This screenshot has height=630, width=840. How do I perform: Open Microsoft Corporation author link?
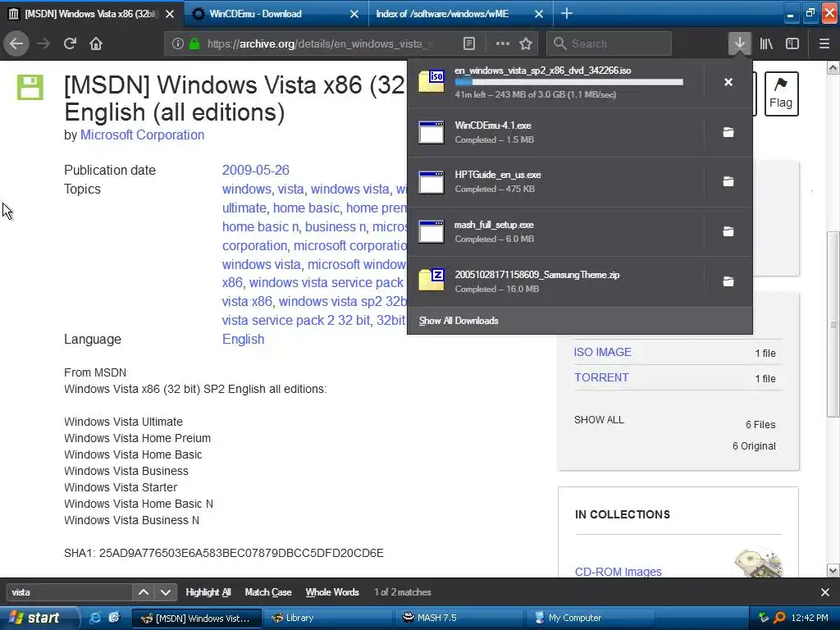point(142,135)
